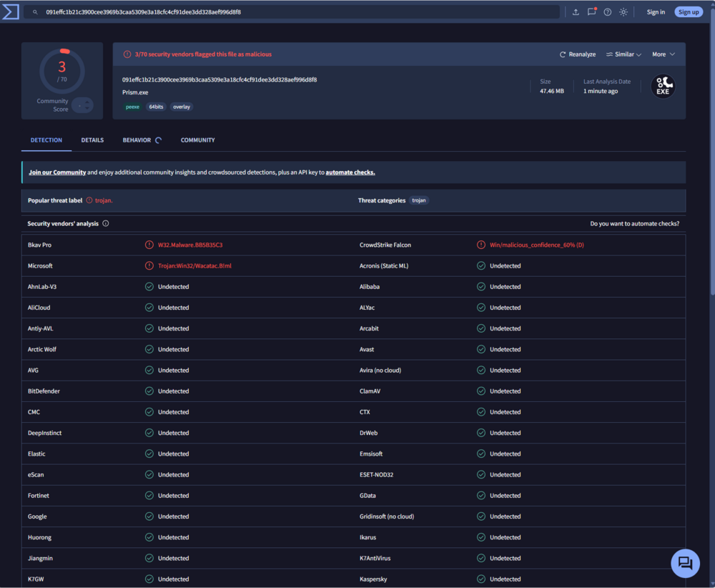Open the chat bubble widget
This screenshot has width=715, height=588.
pos(685,563)
